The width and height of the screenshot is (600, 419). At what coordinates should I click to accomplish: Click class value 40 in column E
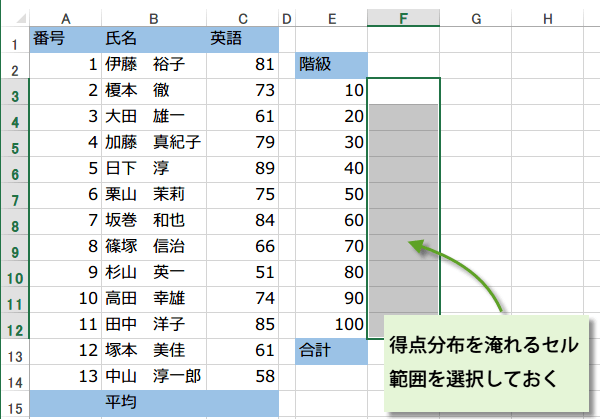click(x=331, y=170)
